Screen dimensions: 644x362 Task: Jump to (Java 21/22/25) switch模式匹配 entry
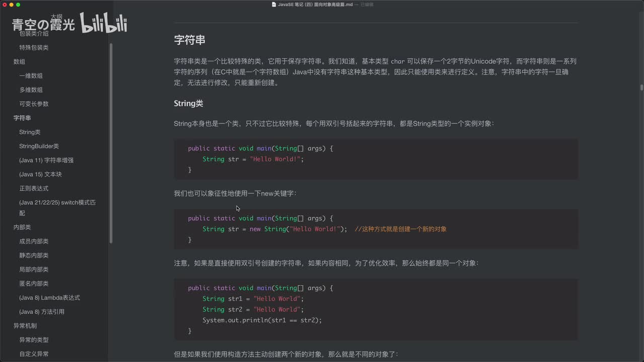pos(57,208)
